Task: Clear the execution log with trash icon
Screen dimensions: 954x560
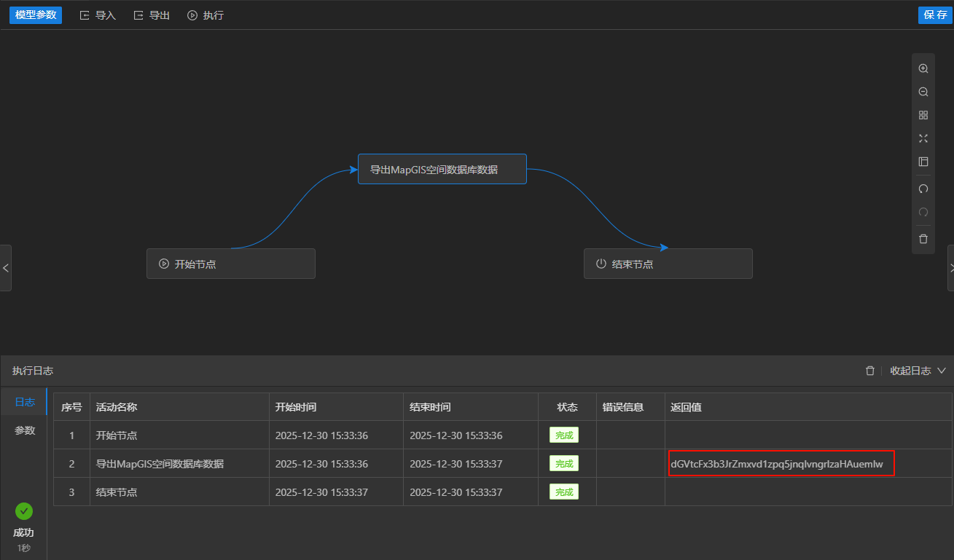Action: pyautogui.click(x=869, y=371)
